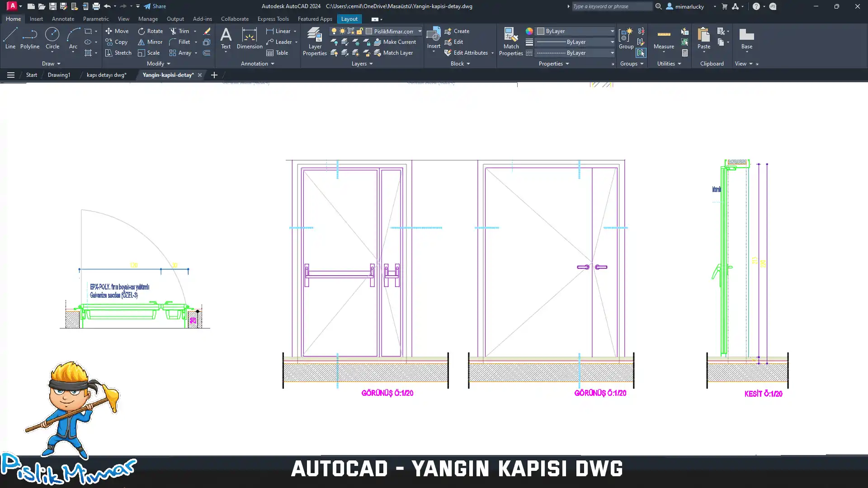Click the object color wheel swatch
Viewport: 868px width, 488px height.
click(x=529, y=31)
